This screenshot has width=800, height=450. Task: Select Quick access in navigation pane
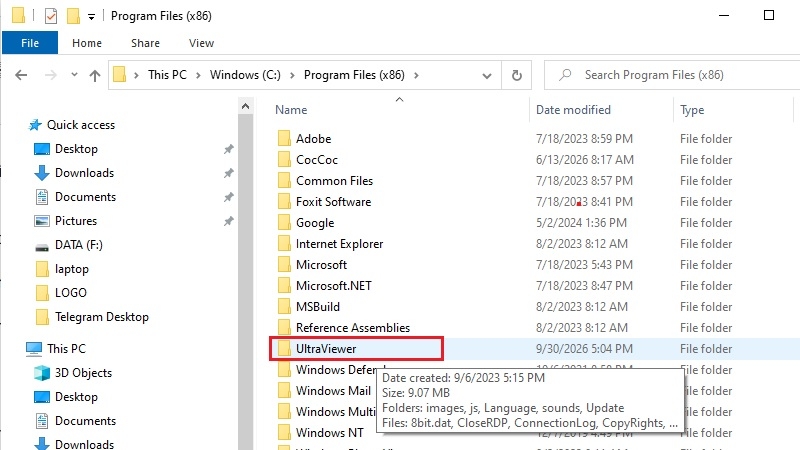pyautogui.click(x=81, y=125)
